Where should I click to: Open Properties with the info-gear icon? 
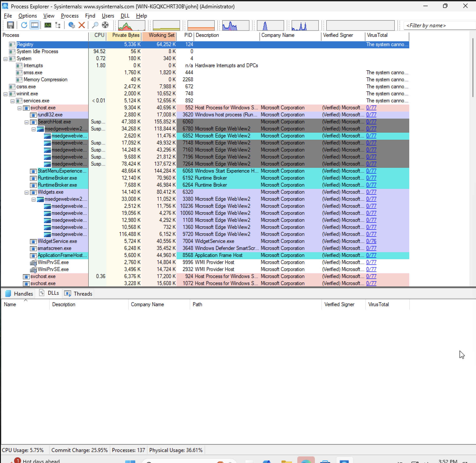(72, 25)
